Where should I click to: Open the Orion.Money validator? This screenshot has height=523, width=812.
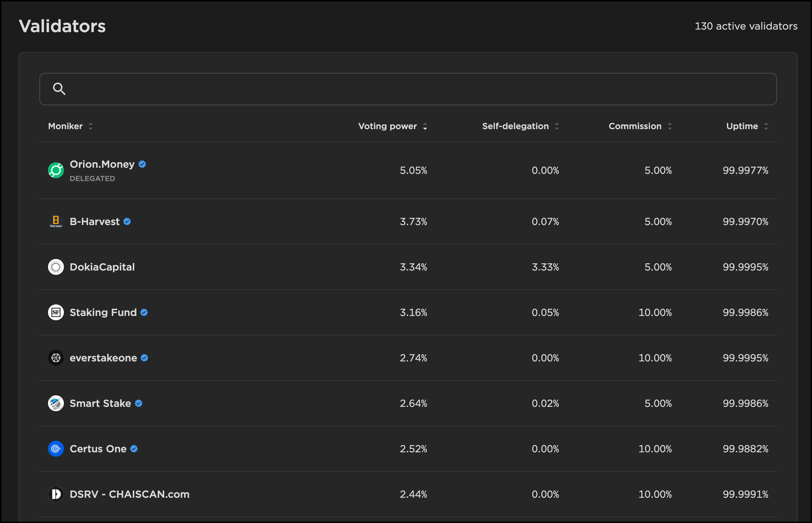(x=102, y=164)
